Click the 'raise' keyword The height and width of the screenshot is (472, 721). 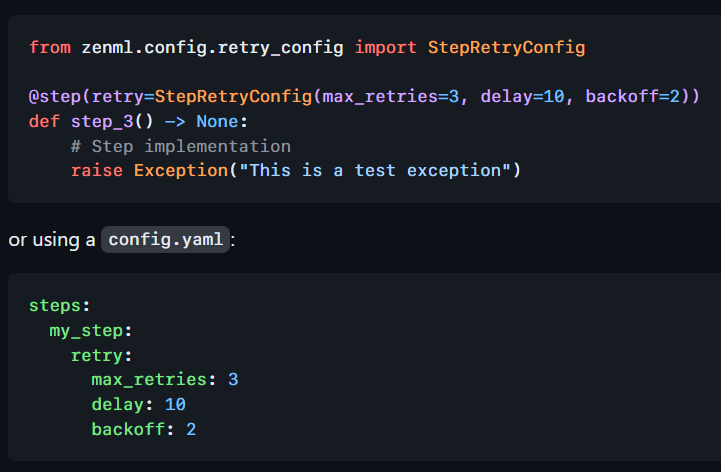[x=96, y=170]
